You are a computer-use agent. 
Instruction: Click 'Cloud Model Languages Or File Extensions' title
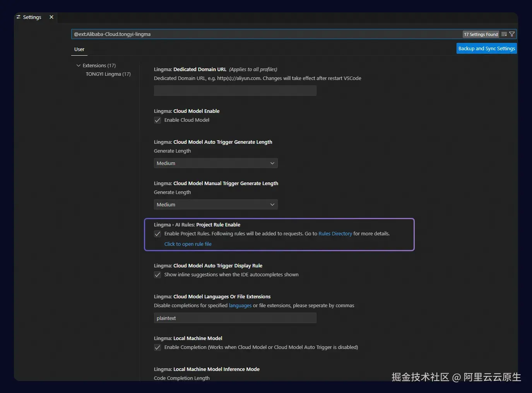pyautogui.click(x=222, y=297)
